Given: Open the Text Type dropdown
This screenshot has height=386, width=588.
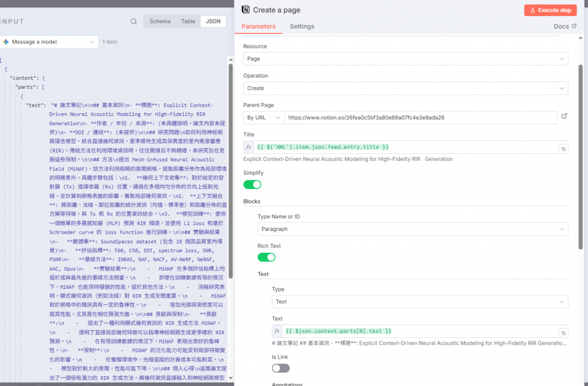Looking at the screenshot, I should (x=420, y=302).
